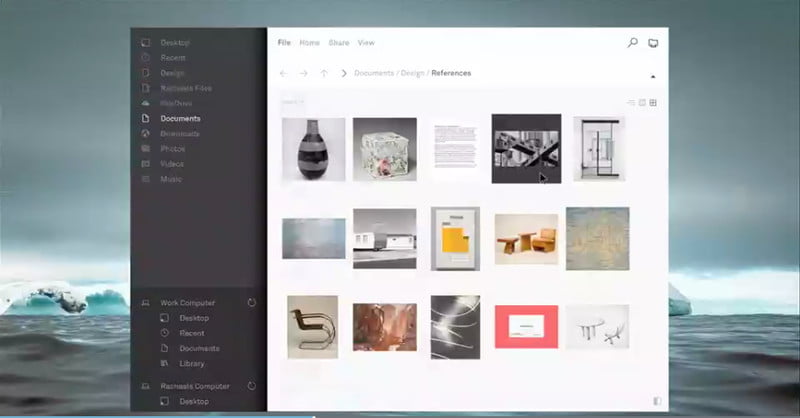Jump to Design in the breadcrumb

[x=412, y=73]
